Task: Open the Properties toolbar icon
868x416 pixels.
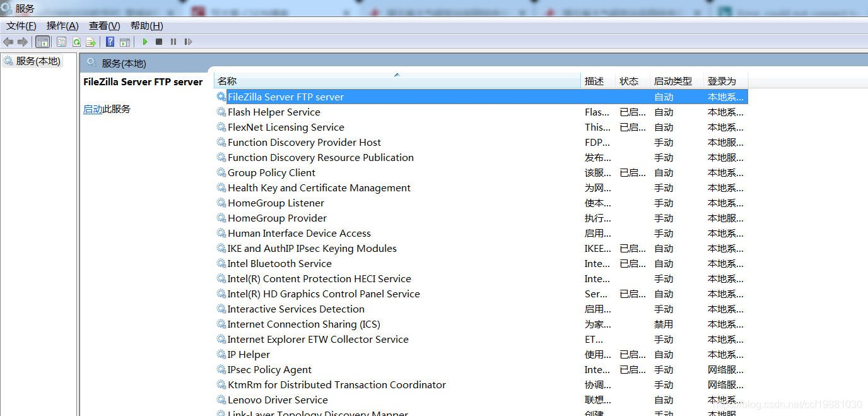Action: (61, 42)
